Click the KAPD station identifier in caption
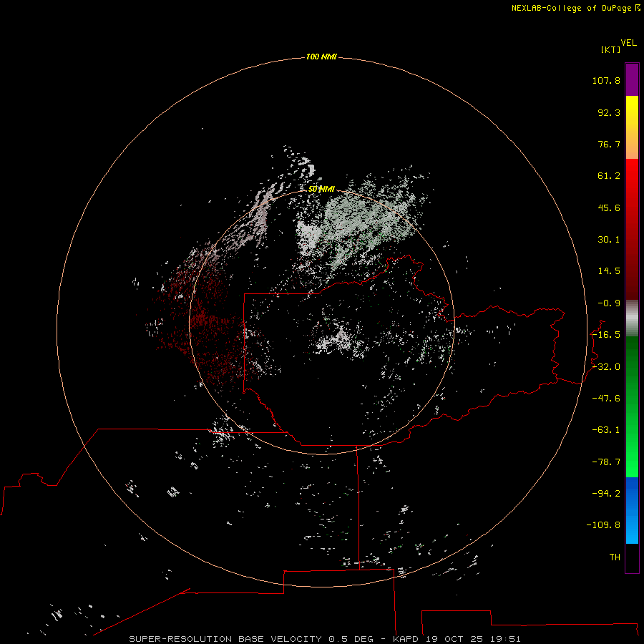Viewport: 644px width, 644px height. [x=406, y=639]
